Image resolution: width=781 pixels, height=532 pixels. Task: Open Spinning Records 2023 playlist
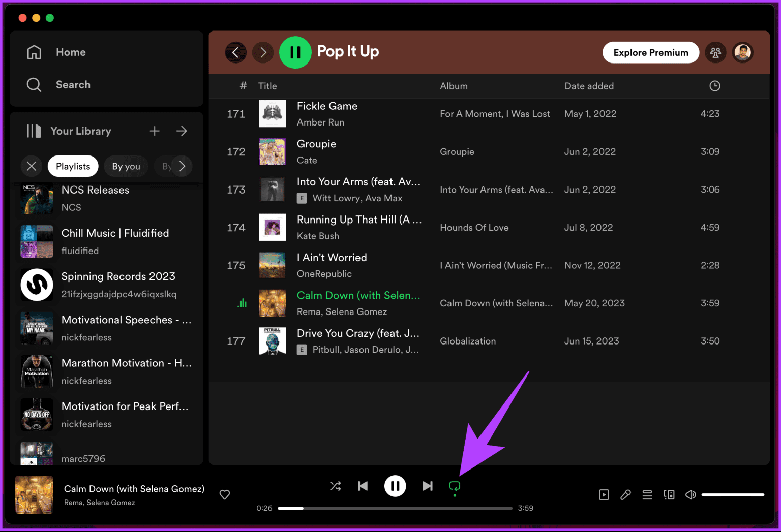[x=107, y=285]
